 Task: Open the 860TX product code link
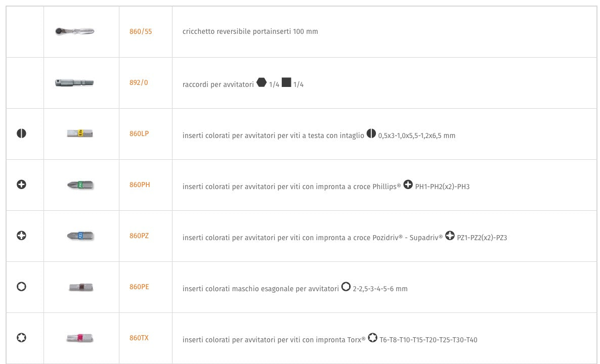[139, 338]
